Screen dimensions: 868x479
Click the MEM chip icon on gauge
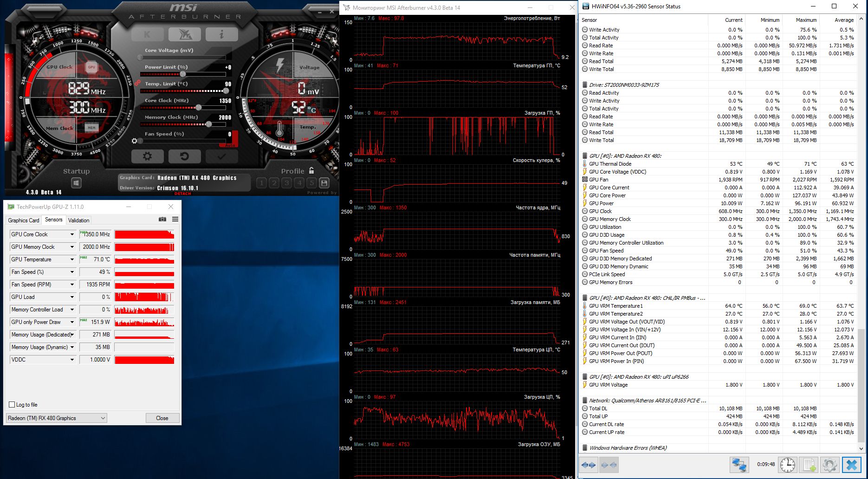pos(91,128)
